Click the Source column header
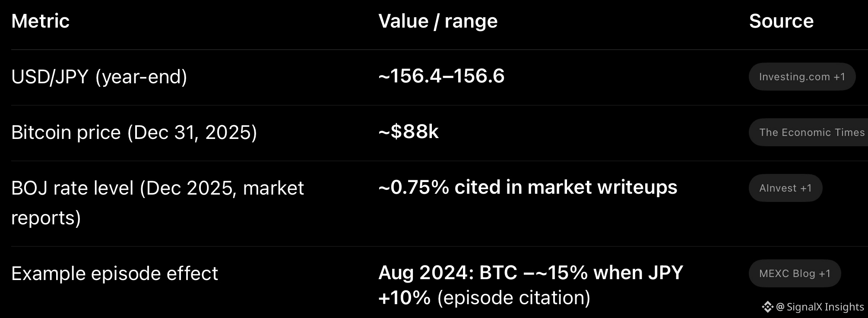Viewport: 868px width, 318px height. 781,21
